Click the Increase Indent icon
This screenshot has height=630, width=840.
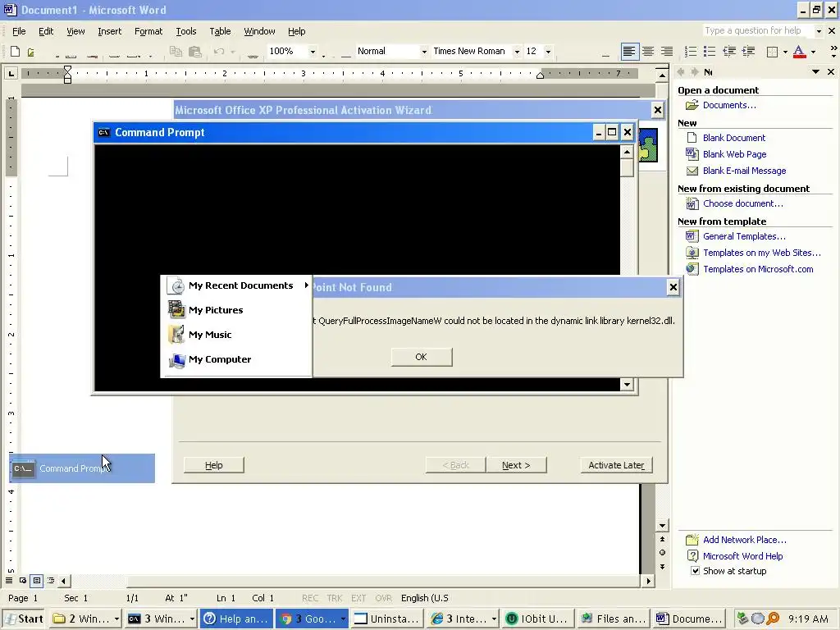coord(748,52)
